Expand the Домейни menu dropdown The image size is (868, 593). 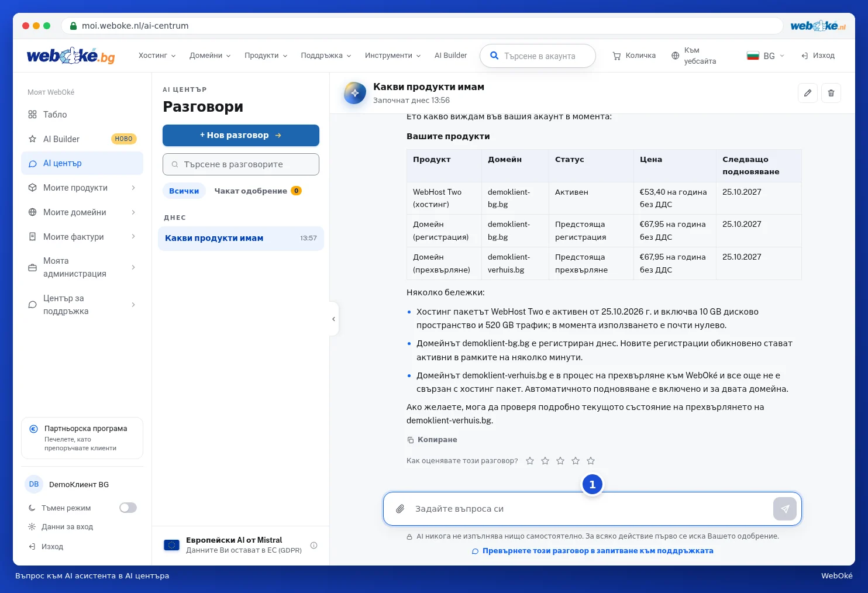pos(210,56)
